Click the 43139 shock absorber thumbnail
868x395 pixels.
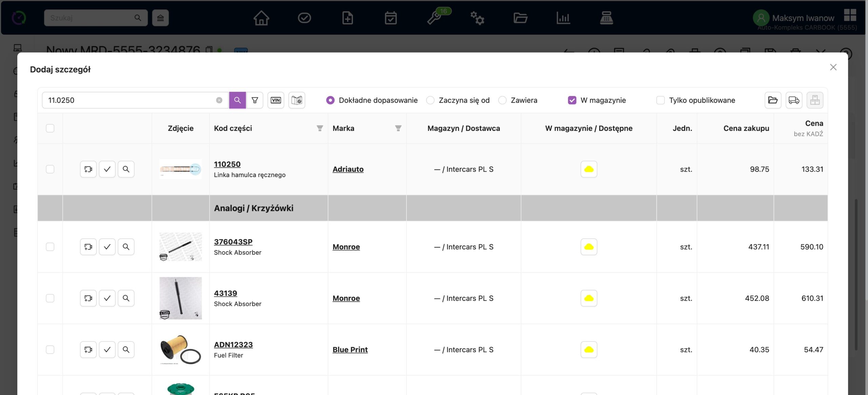click(x=180, y=298)
